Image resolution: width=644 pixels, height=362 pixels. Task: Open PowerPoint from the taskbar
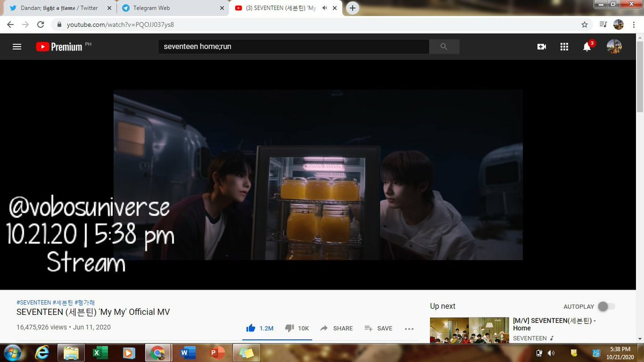[217, 353]
